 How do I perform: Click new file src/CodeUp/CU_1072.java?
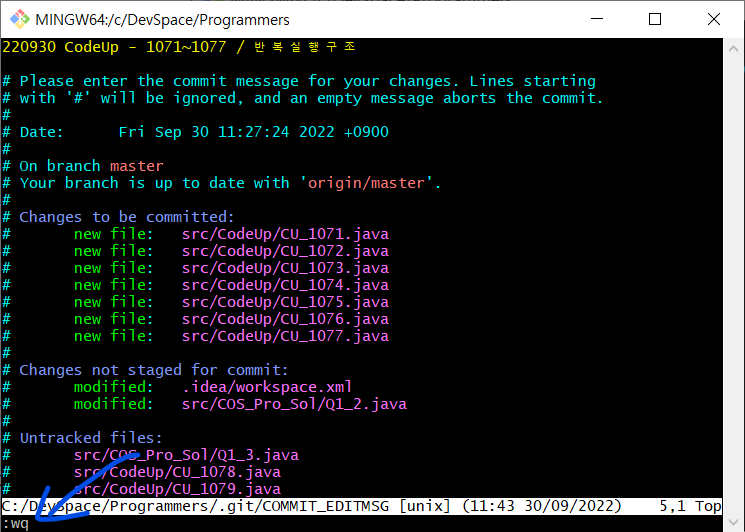(231, 251)
